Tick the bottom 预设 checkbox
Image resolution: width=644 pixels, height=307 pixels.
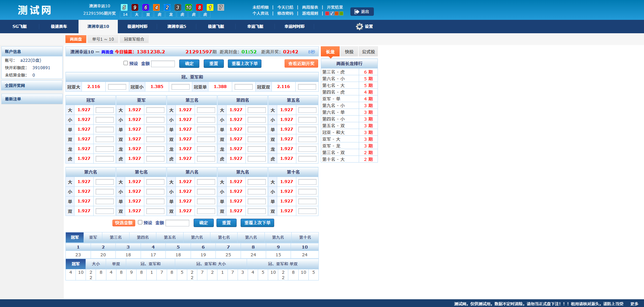point(140,222)
